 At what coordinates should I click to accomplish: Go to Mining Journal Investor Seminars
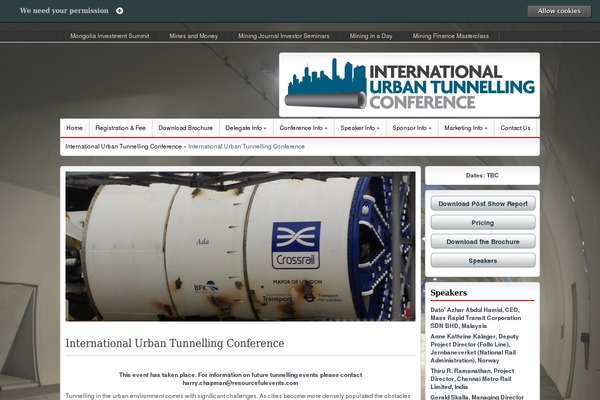[284, 36]
